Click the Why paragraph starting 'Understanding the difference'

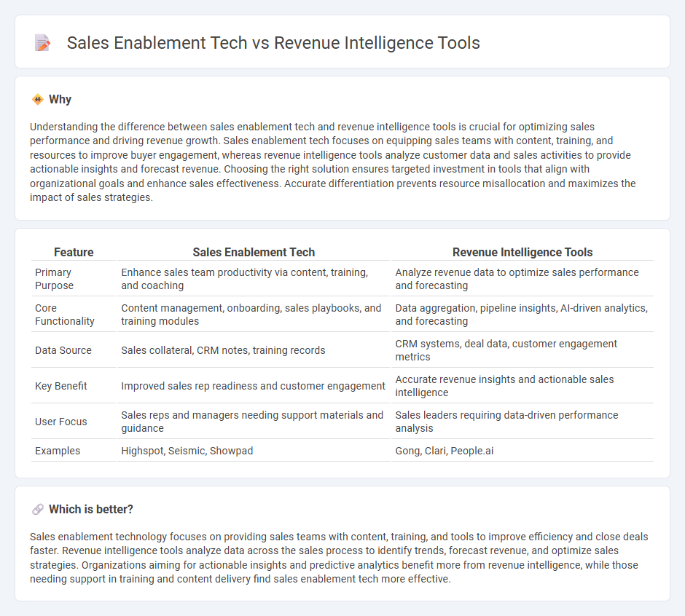point(333,162)
